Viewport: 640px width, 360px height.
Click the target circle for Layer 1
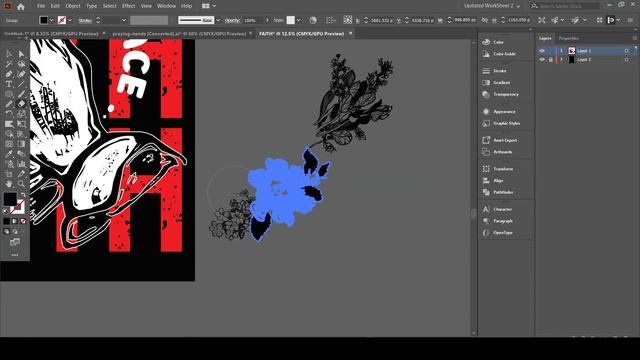click(627, 51)
